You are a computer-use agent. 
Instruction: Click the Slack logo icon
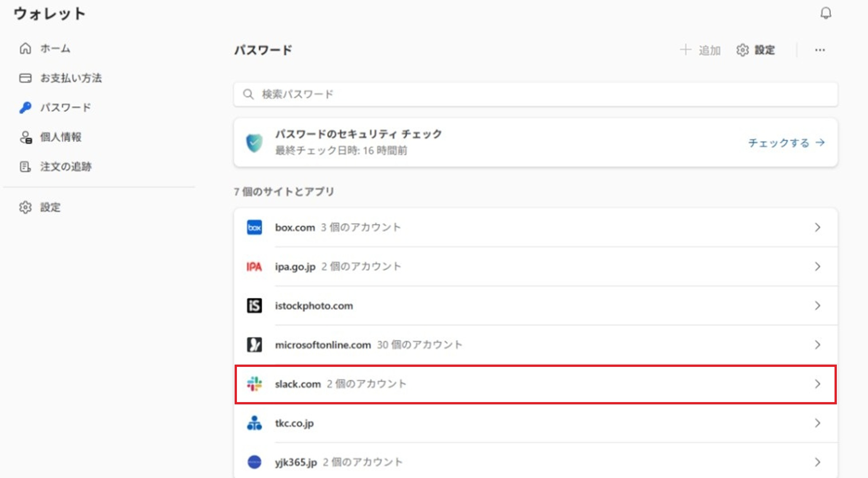tap(254, 384)
